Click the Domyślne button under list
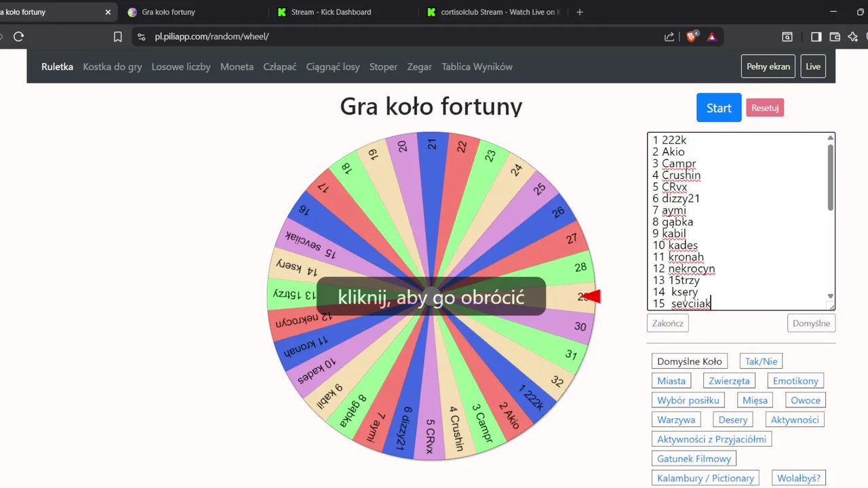 811,323
